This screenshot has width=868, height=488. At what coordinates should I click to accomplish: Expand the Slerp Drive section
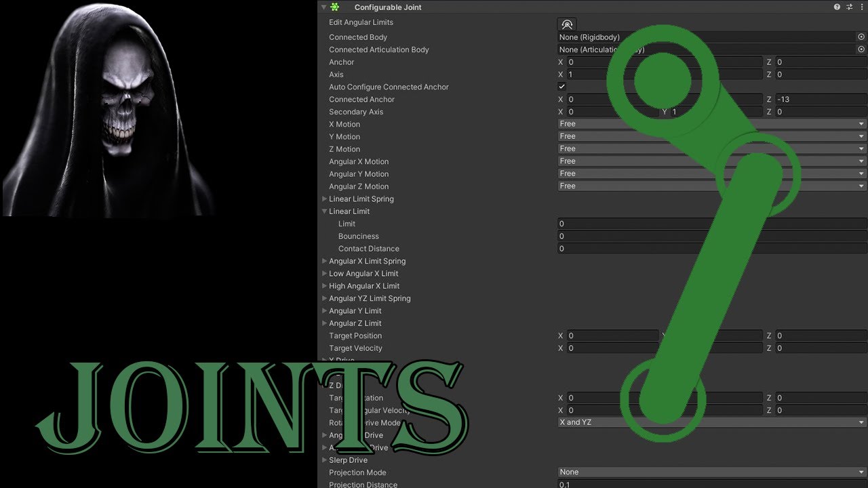tap(324, 460)
